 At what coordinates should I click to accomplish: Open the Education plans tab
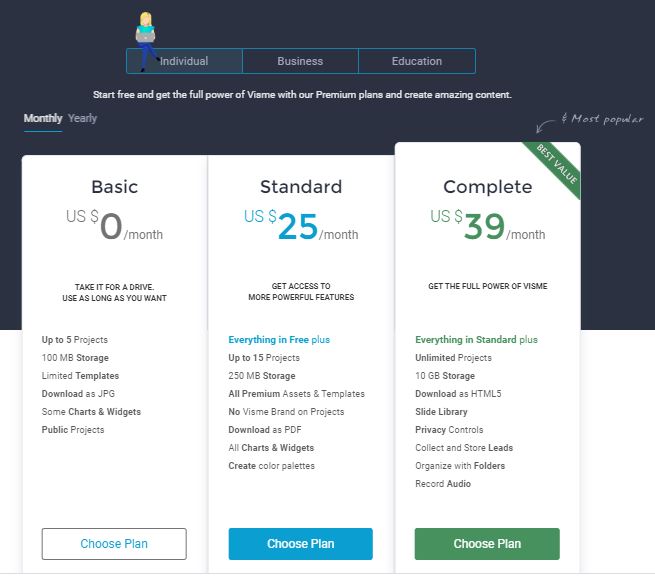tap(417, 61)
